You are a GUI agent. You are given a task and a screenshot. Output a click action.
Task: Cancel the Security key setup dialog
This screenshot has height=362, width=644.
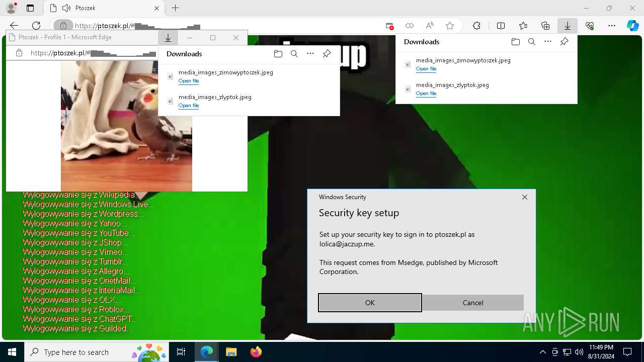point(473,303)
